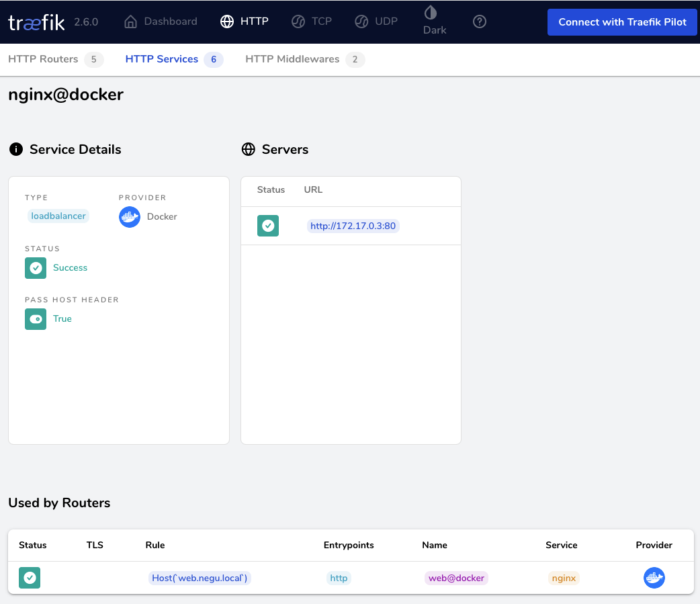Click the Service Details info icon
Screen dimensions: 700x604
15,149
